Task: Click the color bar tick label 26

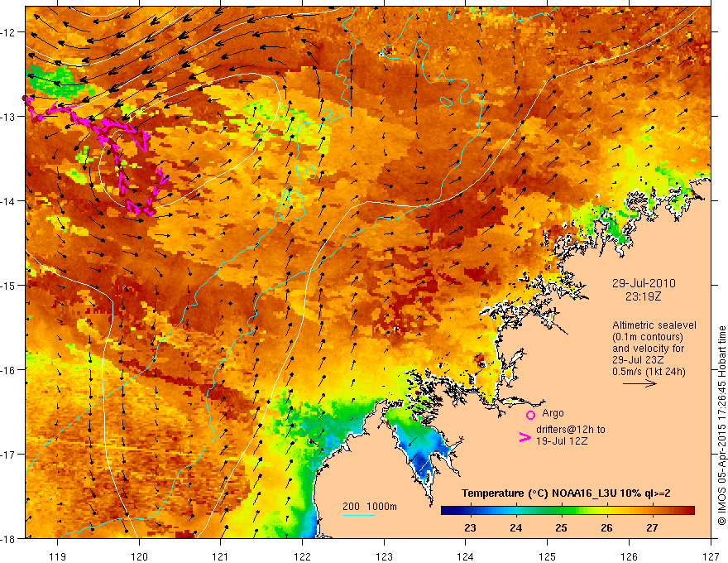Action: (x=607, y=528)
